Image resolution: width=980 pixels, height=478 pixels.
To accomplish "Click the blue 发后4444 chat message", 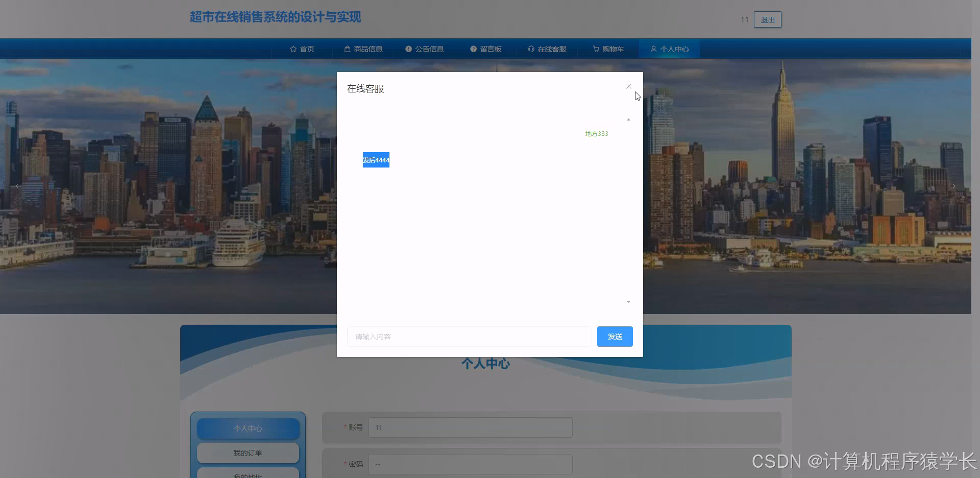I will 376,159.
